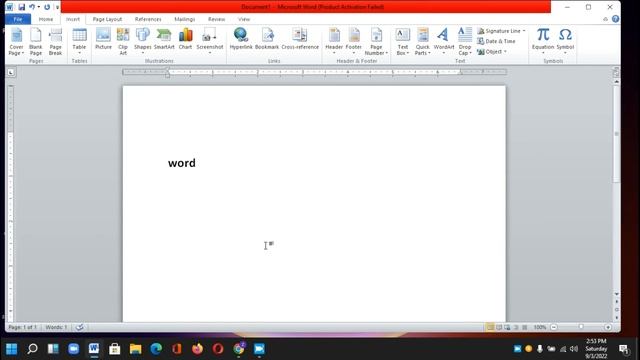
Task: Click the vertical scrollbar down arrow
Action: click(616, 294)
